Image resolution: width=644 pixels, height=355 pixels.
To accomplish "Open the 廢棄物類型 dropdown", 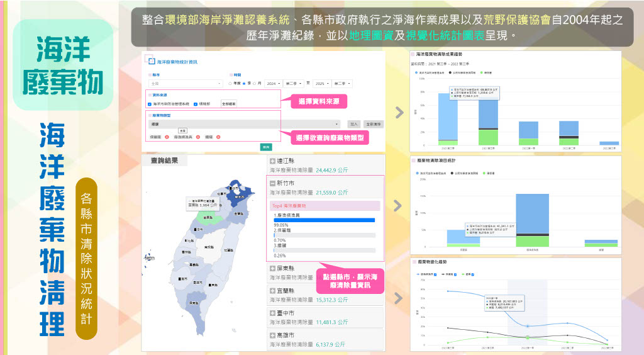I will tap(245, 124).
